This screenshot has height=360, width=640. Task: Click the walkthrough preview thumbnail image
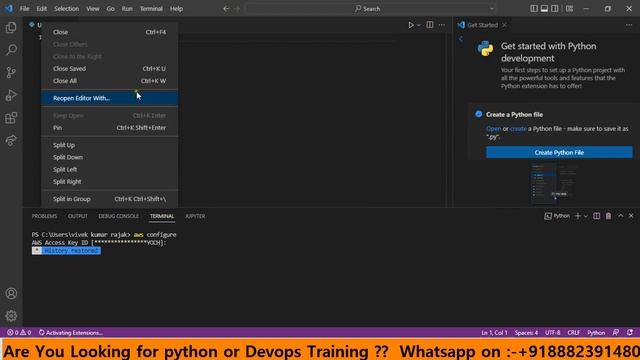coord(553,184)
